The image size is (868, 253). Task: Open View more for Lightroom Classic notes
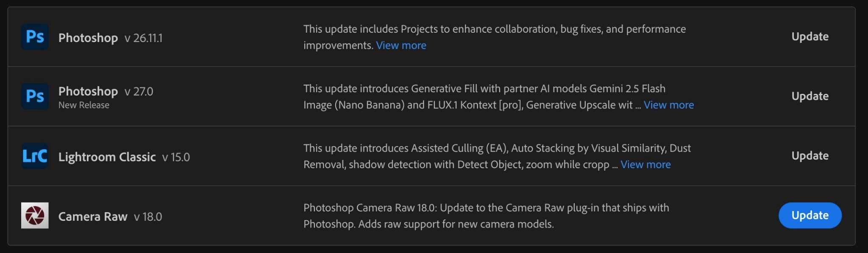(x=645, y=164)
